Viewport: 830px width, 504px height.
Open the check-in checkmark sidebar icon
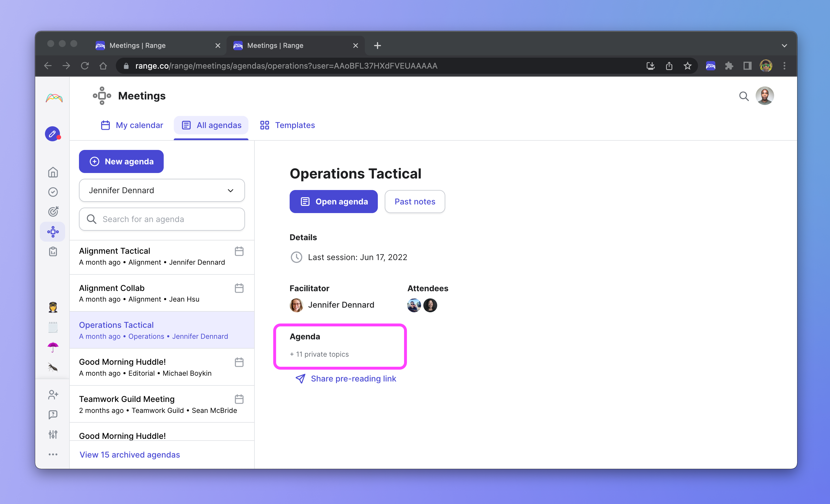coord(53,192)
